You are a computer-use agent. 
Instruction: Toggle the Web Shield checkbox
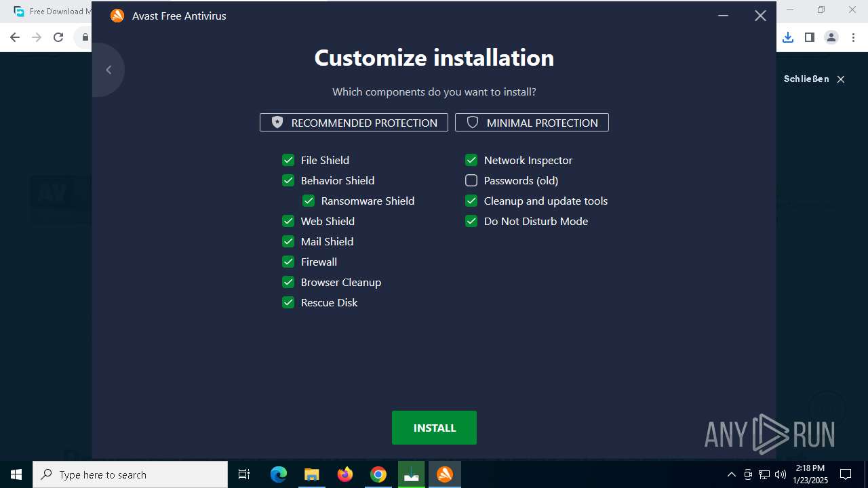click(x=288, y=221)
